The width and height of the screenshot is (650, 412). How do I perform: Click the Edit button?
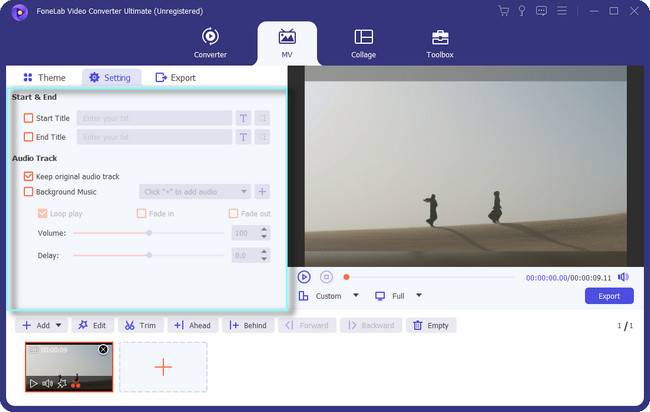point(92,325)
